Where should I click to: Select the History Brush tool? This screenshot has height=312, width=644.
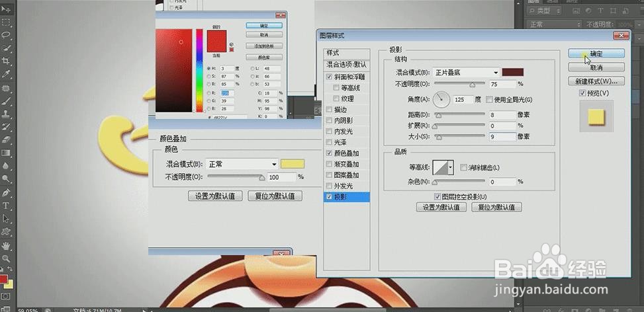[x=6, y=127]
